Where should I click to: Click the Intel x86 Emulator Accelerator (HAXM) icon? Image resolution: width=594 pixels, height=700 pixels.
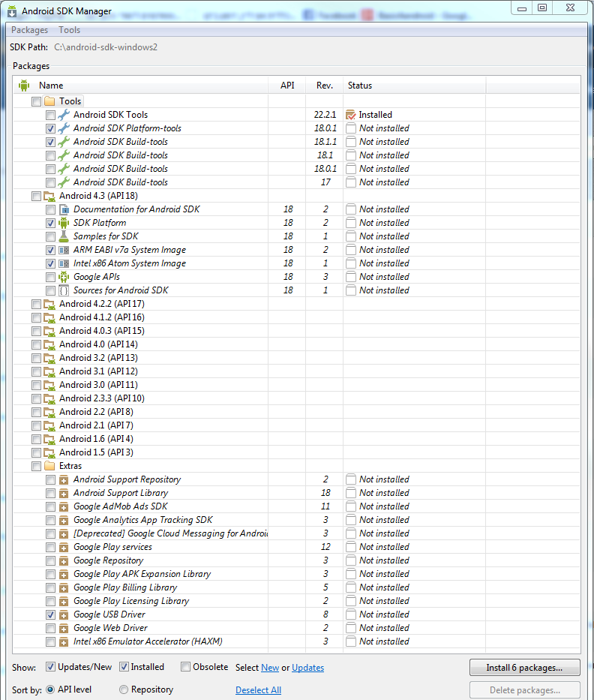(x=64, y=641)
